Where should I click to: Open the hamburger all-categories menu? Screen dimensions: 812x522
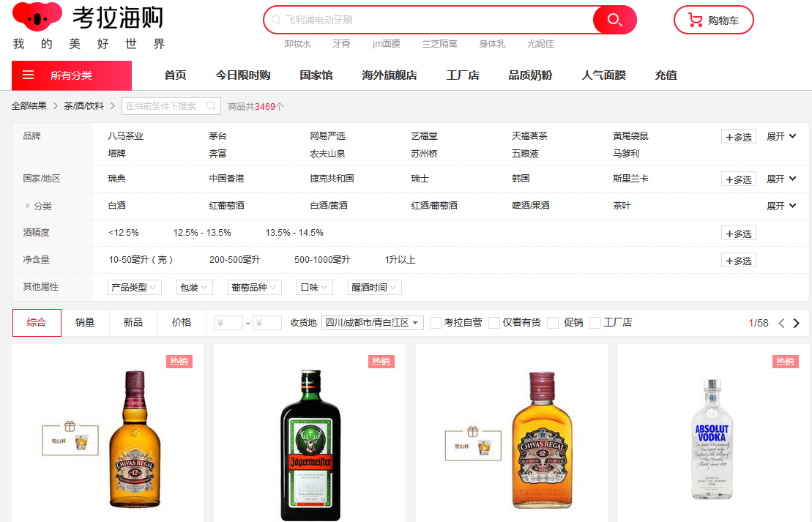point(29,75)
